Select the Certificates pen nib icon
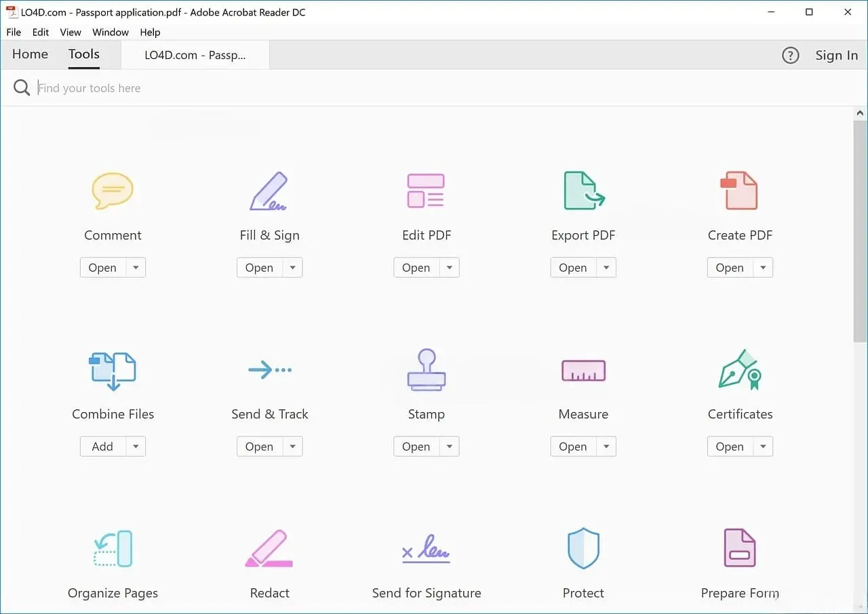Image resolution: width=868 pixels, height=614 pixels. 740,369
